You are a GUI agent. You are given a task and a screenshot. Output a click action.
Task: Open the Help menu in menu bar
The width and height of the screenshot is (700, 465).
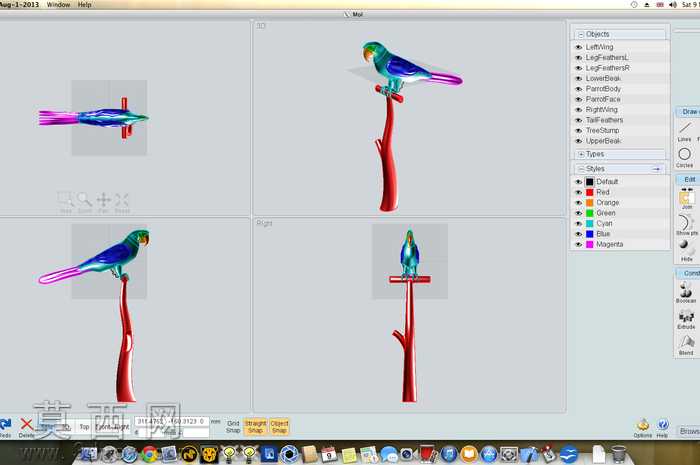[x=84, y=4]
